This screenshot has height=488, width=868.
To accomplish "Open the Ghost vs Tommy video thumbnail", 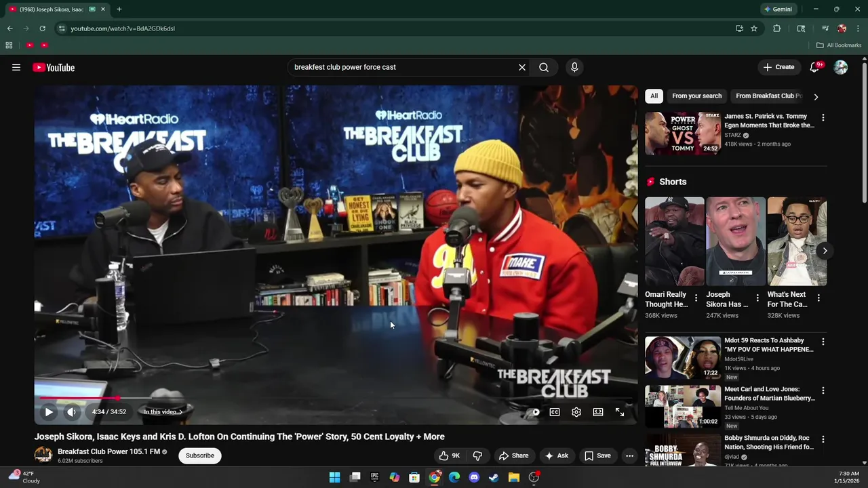I will tap(683, 134).
